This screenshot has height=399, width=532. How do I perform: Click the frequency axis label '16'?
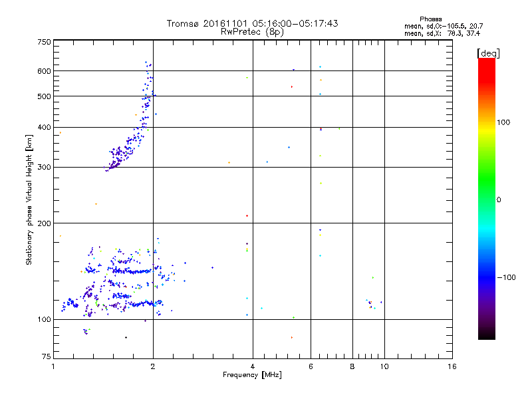(452, 366)
